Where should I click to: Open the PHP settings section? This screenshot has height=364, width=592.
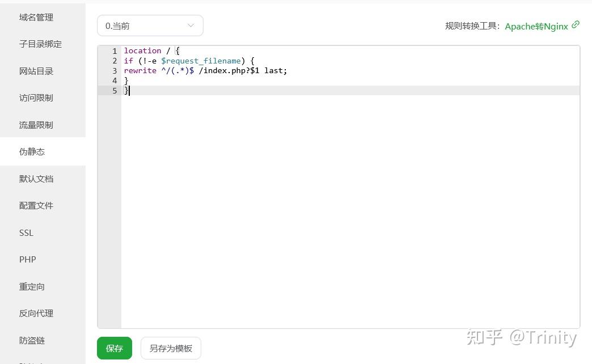(27, 259)
